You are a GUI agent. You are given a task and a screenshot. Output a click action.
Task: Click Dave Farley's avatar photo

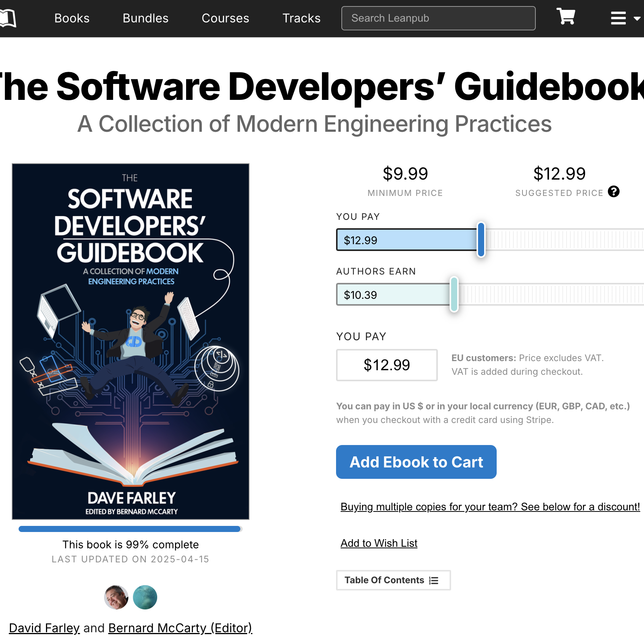pyautogui.click(x=116, y=597)
